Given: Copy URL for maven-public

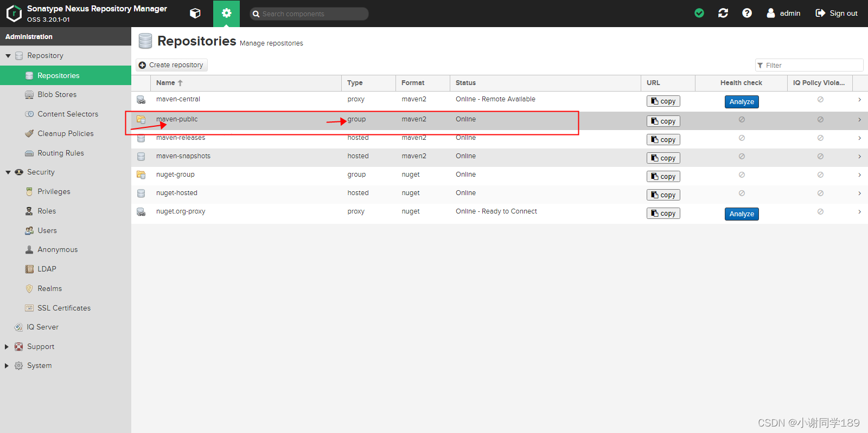Looking at the screenshot, I should pyautogui.click(x=663, y=121).
